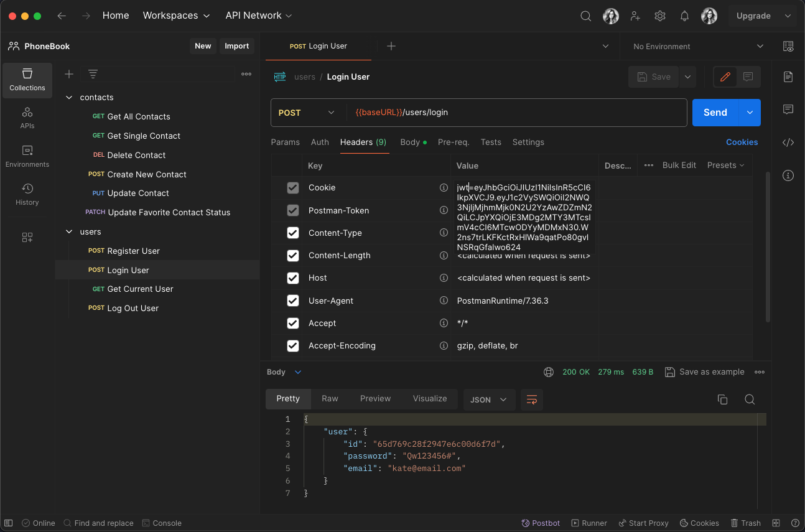805x532 pixels.
Task: Open the HTTP method POST dropdown
Action: point(305,113)
